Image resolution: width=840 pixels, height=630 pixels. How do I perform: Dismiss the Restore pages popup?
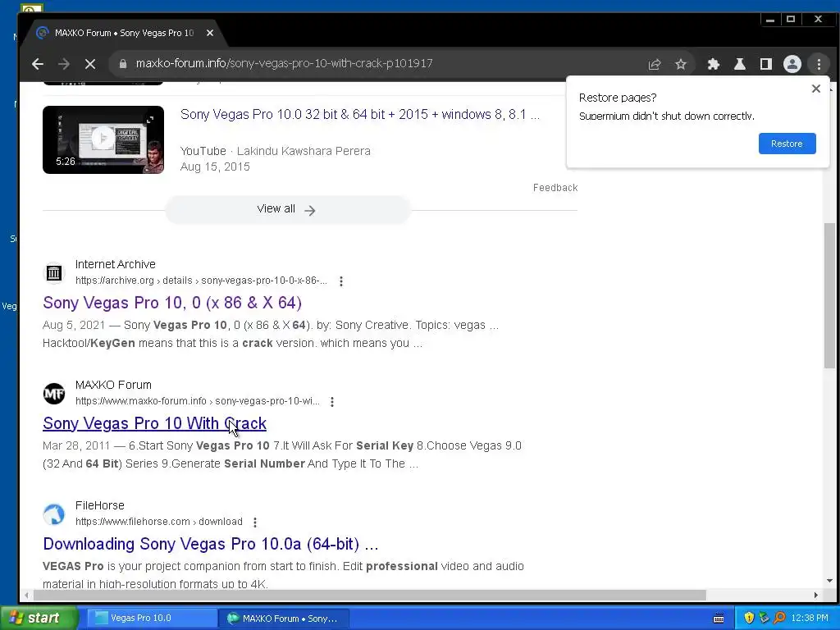(815, 89)
